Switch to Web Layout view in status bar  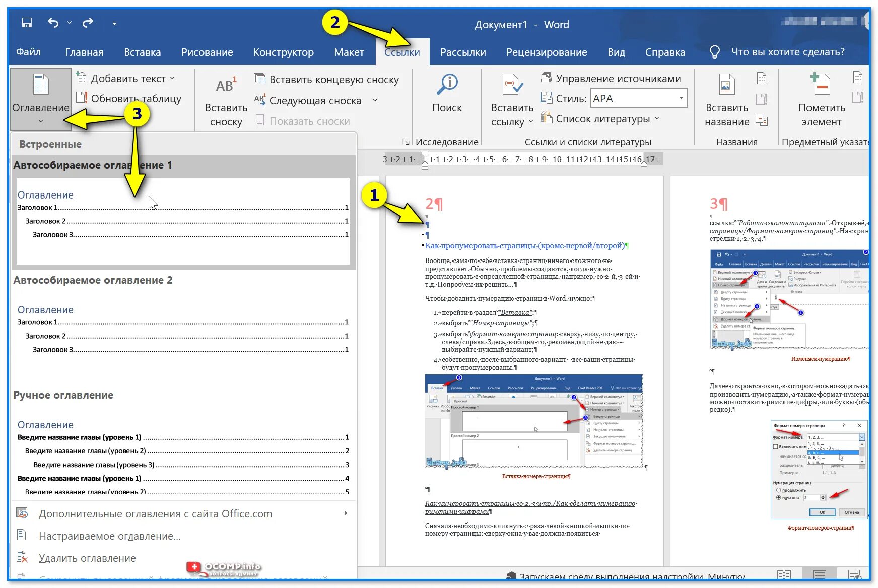click(854, 575)
